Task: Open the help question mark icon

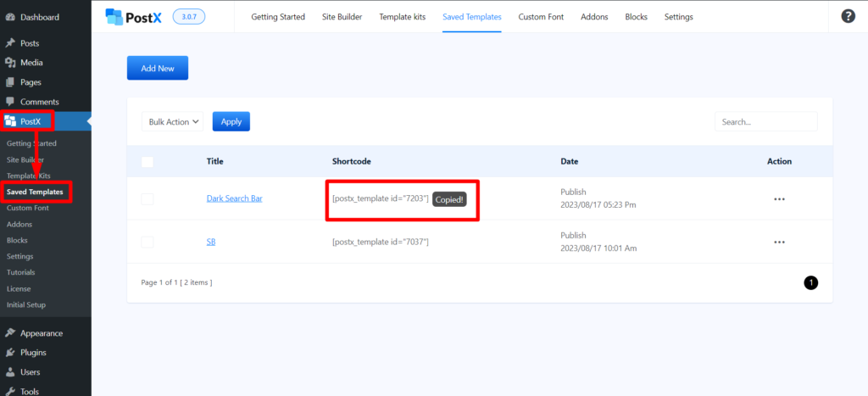Action: pyautogui.click(x=848, y=16)
